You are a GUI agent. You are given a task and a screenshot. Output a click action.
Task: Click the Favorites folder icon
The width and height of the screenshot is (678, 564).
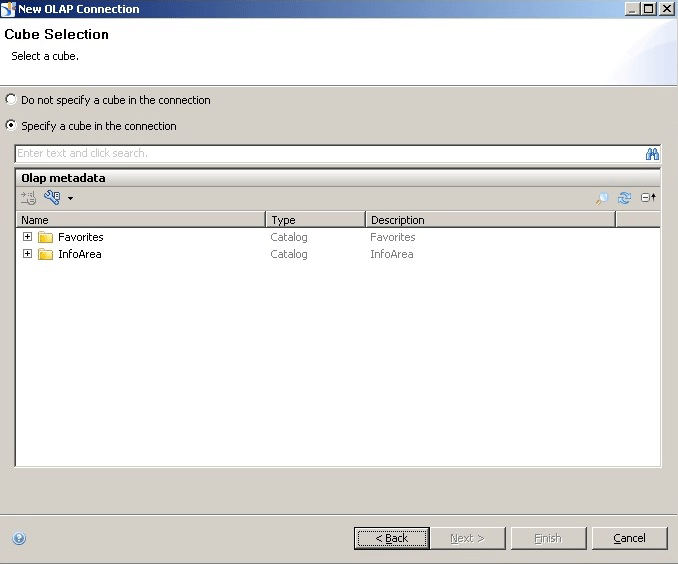[x=45, y=237]
